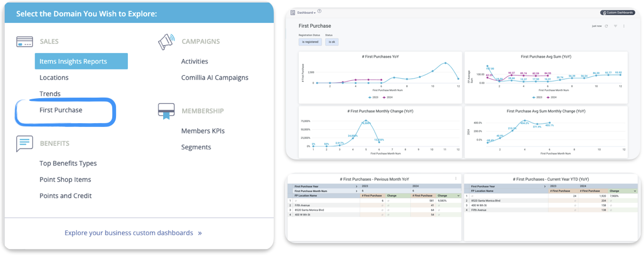Open Trends under Sales
This screenshot has width=644, height=255.
50,94
